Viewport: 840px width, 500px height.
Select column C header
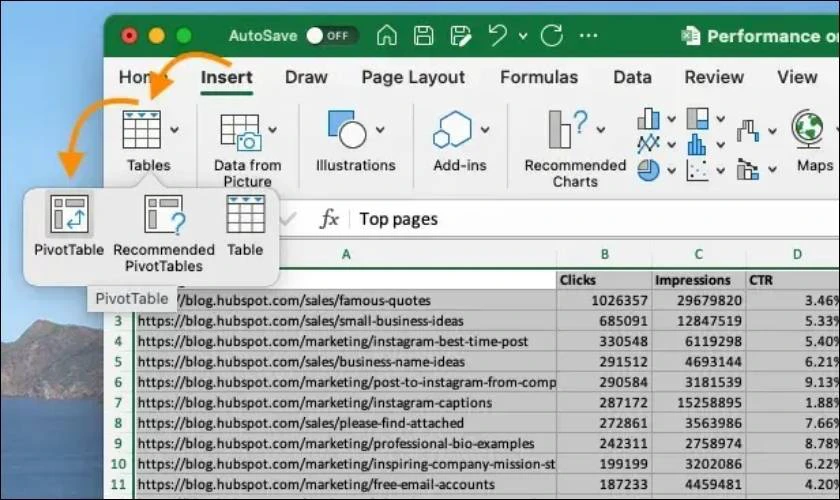tap(699, 254)
